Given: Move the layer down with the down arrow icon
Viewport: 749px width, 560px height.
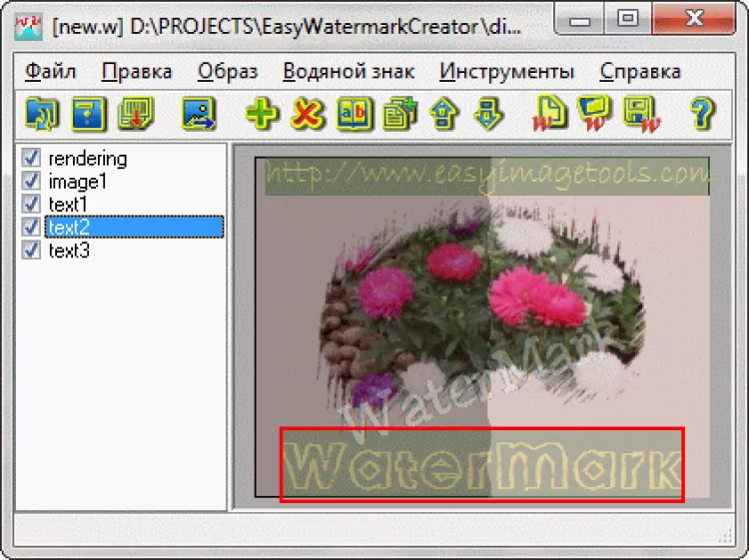Looking at the screenshot, I should 489,114.
